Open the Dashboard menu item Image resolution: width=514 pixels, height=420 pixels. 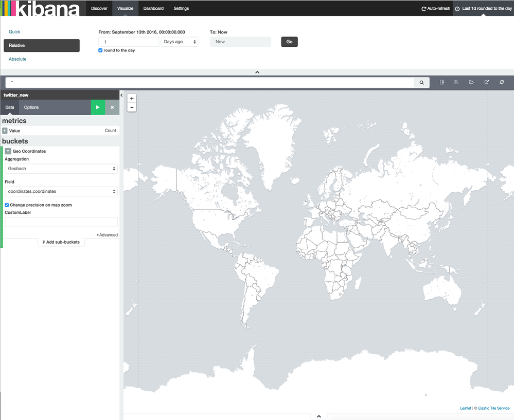[153, 8]
